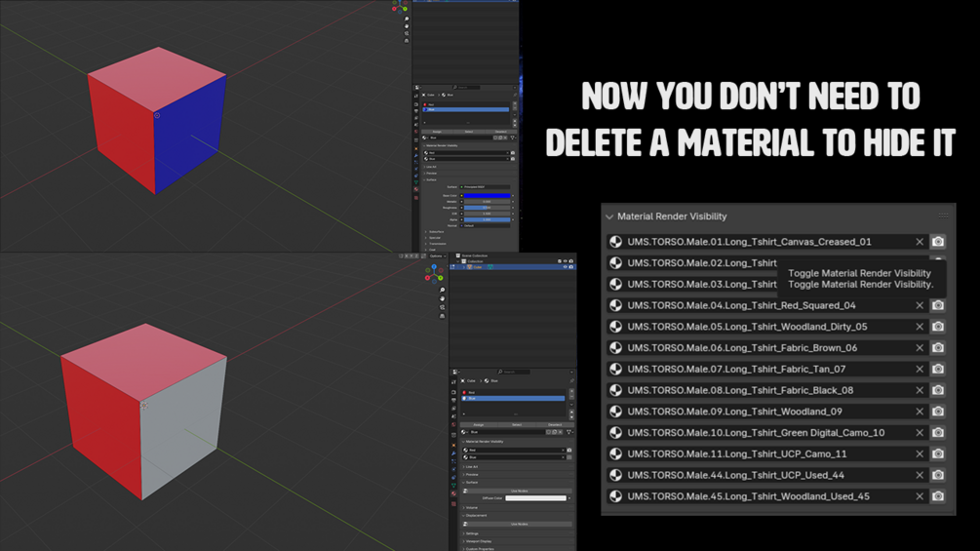Click material sphere icon of Male.02 row
The height and width of the screenshot is (551, 980).
615,263
